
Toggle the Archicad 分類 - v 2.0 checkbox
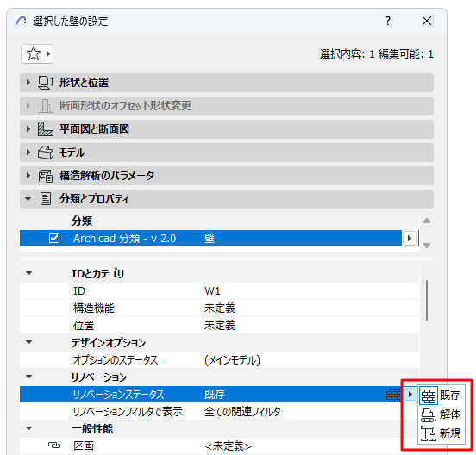tap(54, 238)
